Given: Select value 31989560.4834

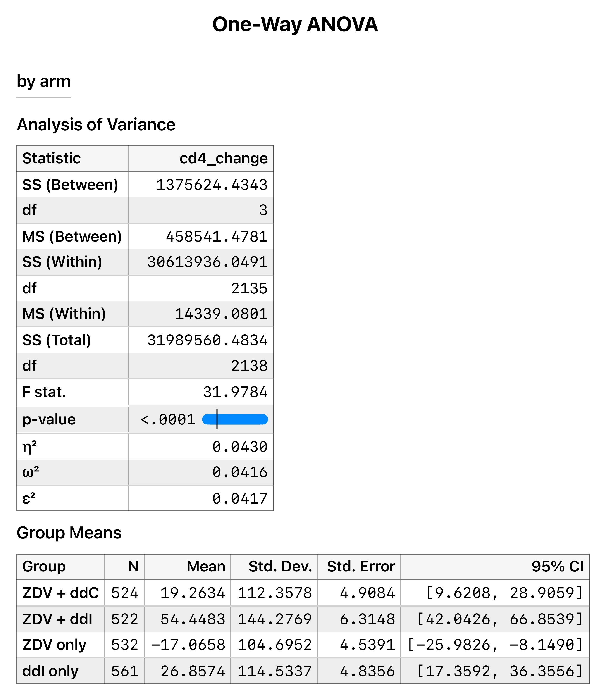Looking at the screenshot, I should (207, 340).
